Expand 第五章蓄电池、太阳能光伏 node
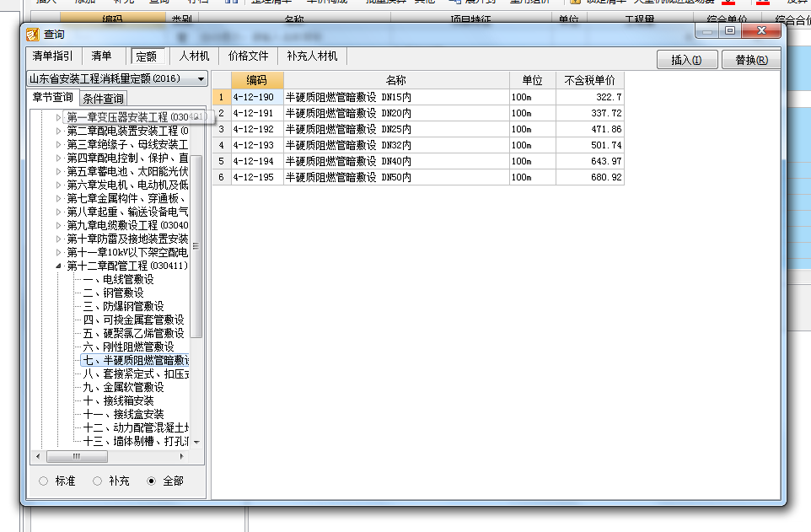 [x=58, y=171]
